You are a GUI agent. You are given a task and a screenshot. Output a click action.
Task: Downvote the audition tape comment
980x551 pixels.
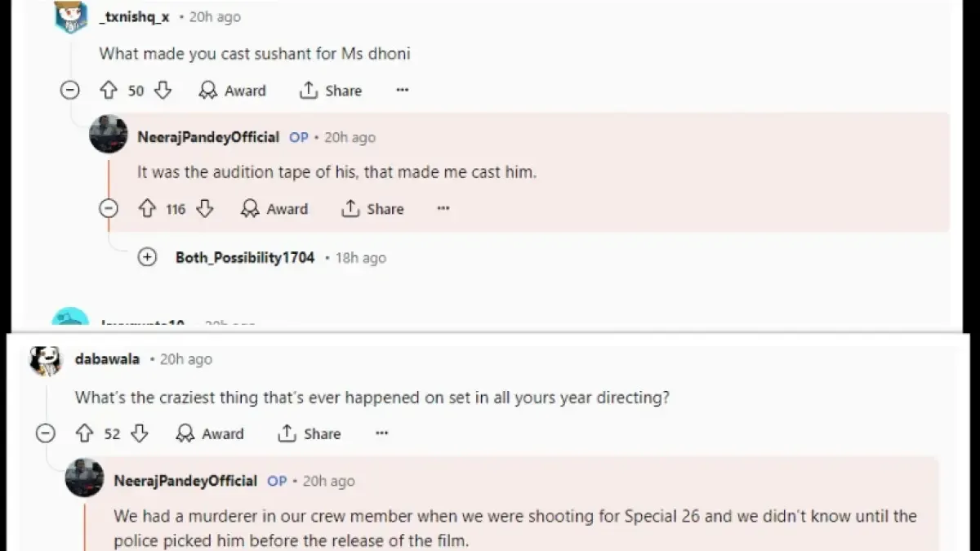click(205, 209)
